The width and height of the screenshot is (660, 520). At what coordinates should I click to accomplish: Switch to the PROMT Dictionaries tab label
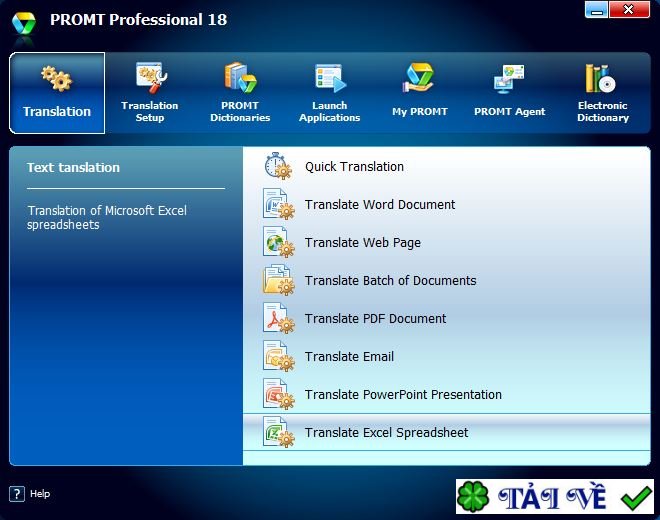coord(240,112)
